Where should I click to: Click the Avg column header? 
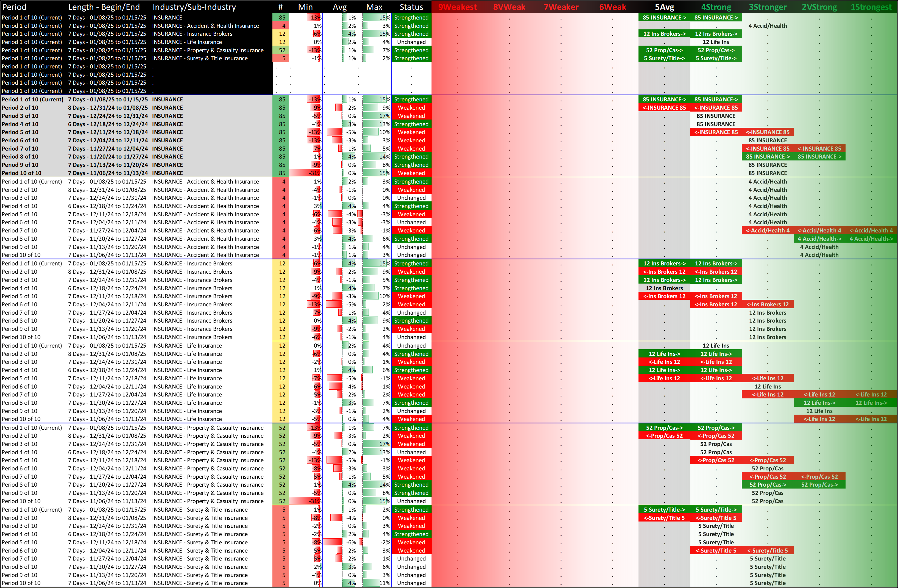tap(340, 7)
